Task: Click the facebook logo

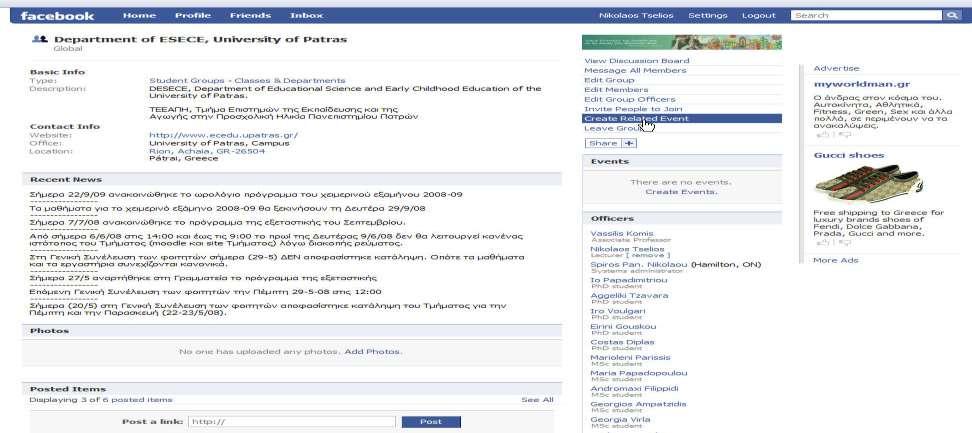Action: pyautogui.click(x=57, y=15)
